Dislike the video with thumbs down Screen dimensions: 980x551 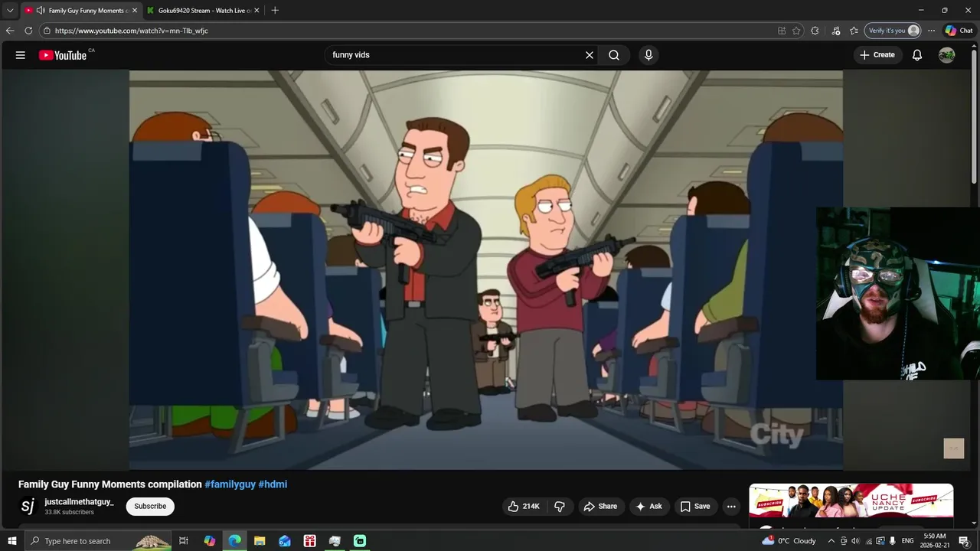(x=560, y=507)
